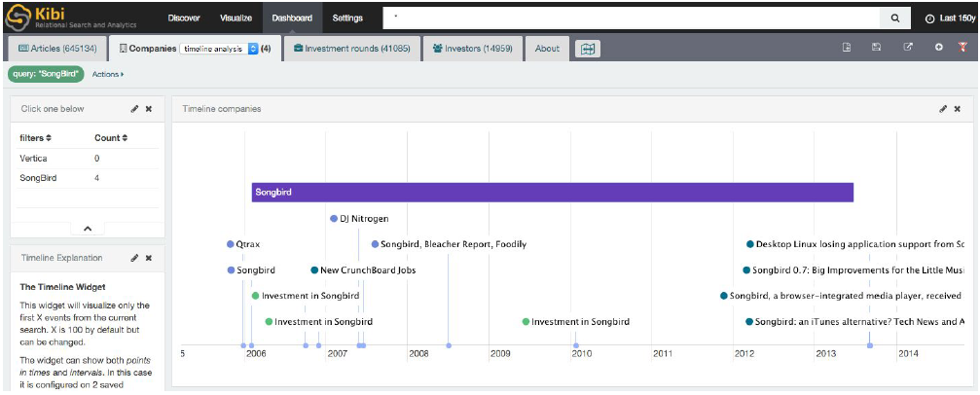Viewport: 980px width, 395px height.
Task: Open the Settings section
Action: coord(347,18)
